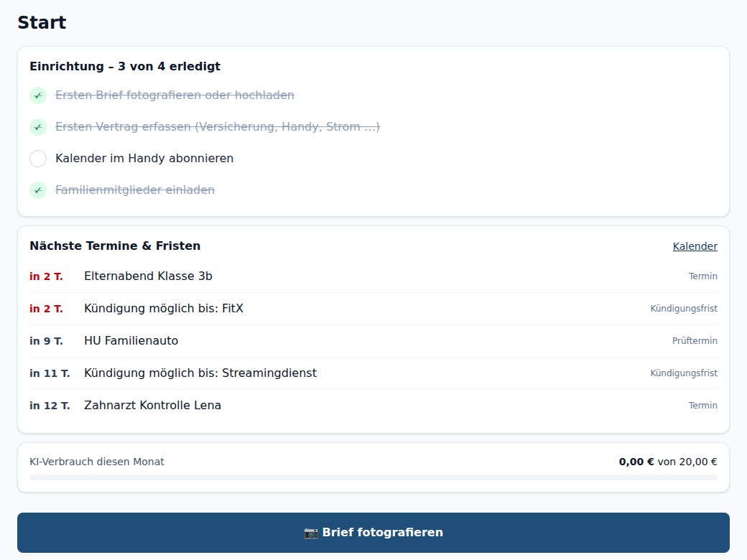This screenshot has width=747, height=560.
Task: Check off 'Kalender im Handy abonnieren'
Action: click(x=38, y=159)
